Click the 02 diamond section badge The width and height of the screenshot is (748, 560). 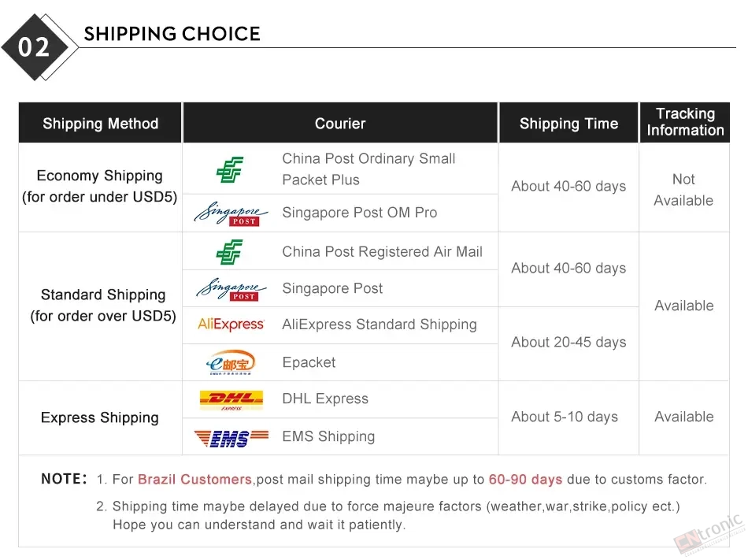click(39, 47)
